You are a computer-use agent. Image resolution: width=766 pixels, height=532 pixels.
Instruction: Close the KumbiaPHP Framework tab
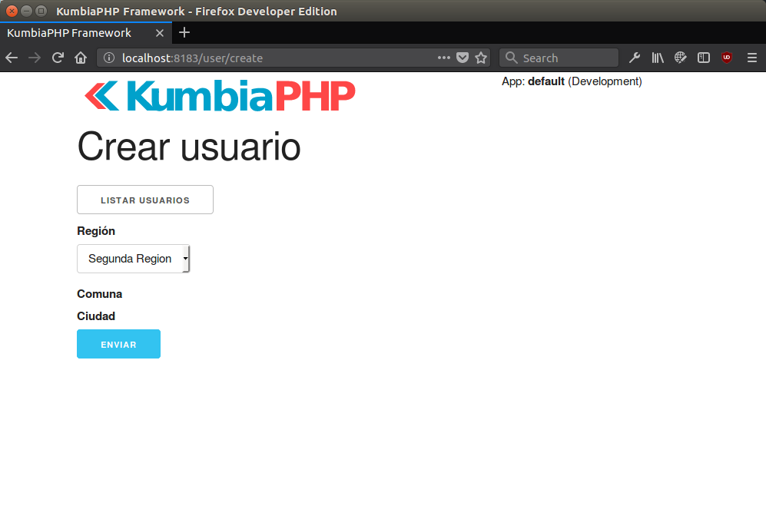tap(159, 33)
